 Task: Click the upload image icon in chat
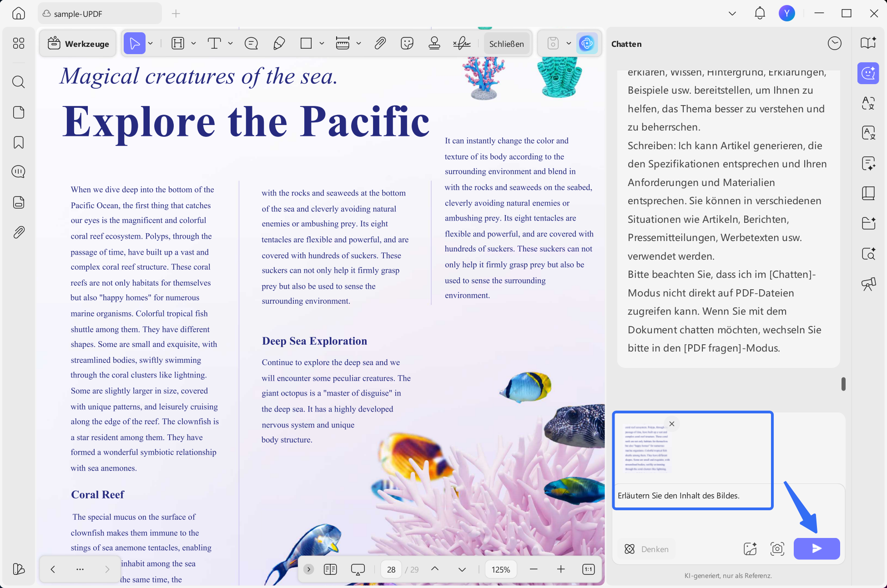click(750, 549)
